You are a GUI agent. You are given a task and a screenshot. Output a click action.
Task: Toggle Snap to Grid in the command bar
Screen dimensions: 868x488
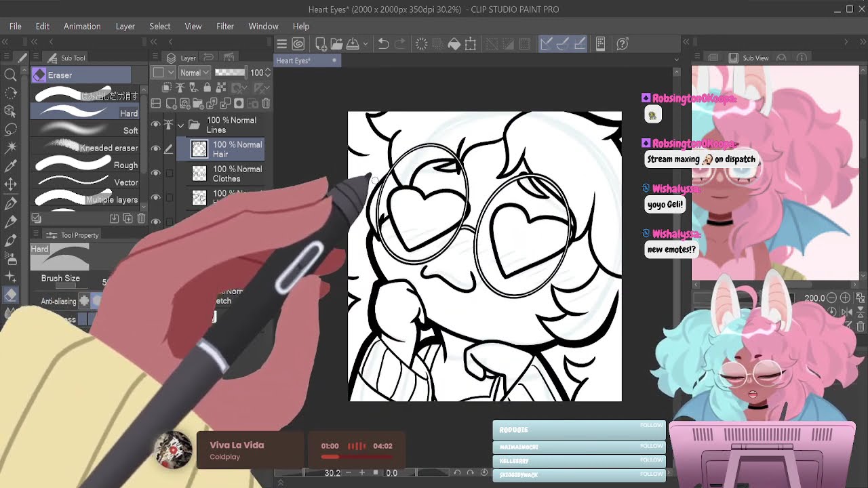[x=580, y=44]
